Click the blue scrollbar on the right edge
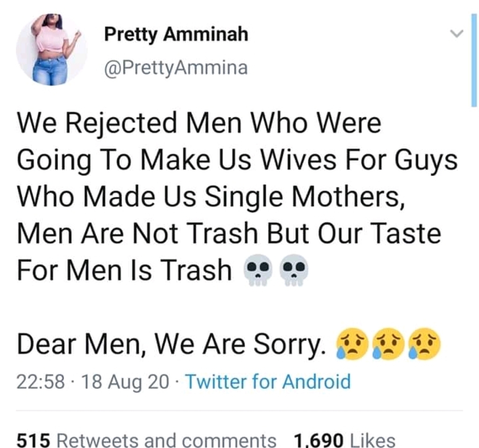This screenshot has height=448, width=479. pos(474,59)
